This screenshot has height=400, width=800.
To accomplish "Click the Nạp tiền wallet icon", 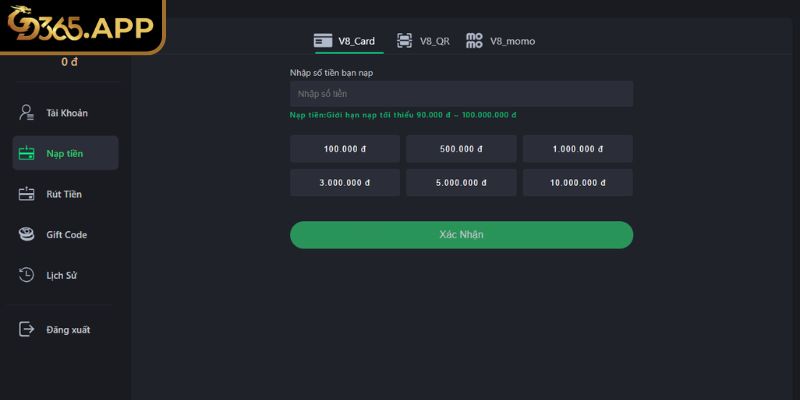I will 27,154.
